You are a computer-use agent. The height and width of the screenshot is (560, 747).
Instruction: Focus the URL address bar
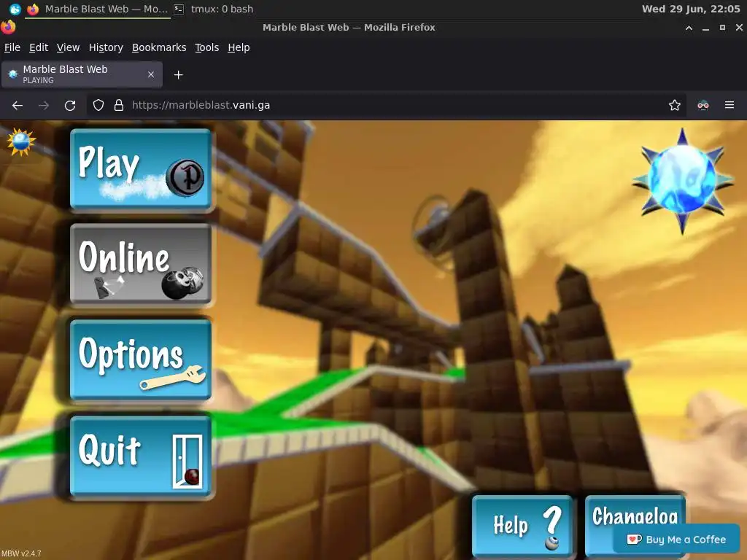(386, 105)
